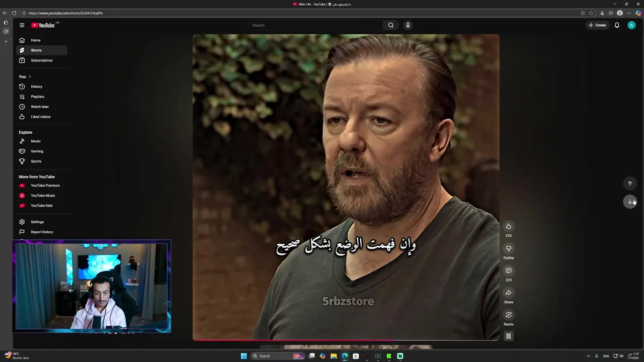Click the Create button
The height and width of the screenshot is (362, 644).
(597, 25)
